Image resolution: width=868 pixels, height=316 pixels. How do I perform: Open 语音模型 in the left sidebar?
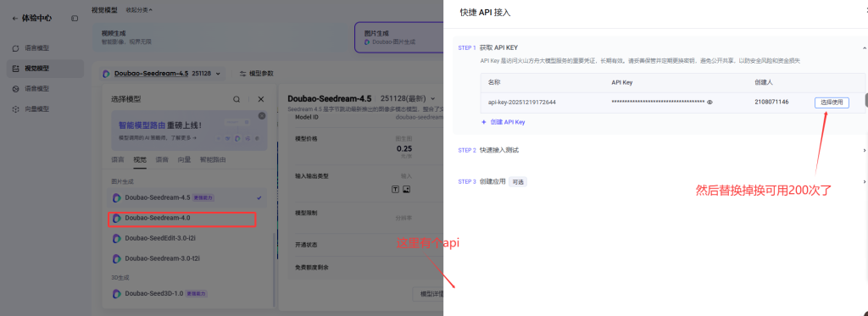point(46,89)
